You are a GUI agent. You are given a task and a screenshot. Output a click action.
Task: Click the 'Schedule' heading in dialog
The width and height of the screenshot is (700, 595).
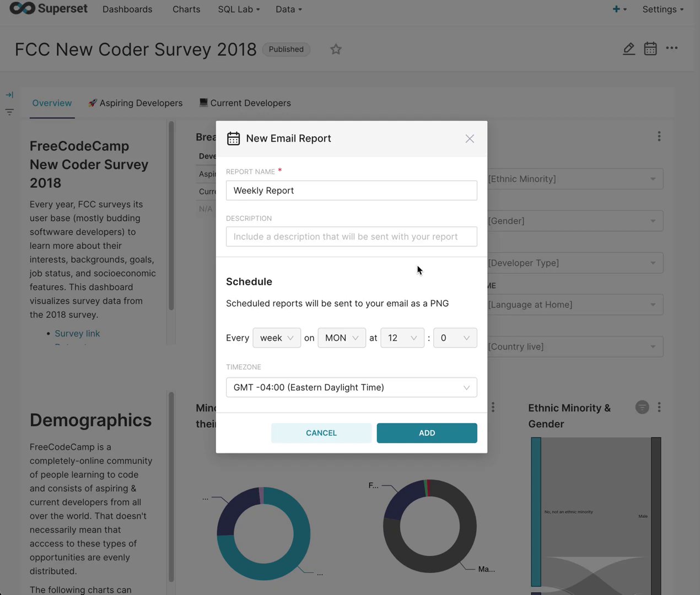(x=249, y=282)
